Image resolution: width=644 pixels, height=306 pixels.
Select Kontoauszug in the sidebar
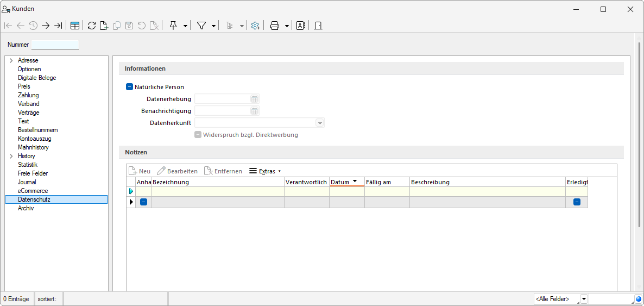tap(33, 139)
